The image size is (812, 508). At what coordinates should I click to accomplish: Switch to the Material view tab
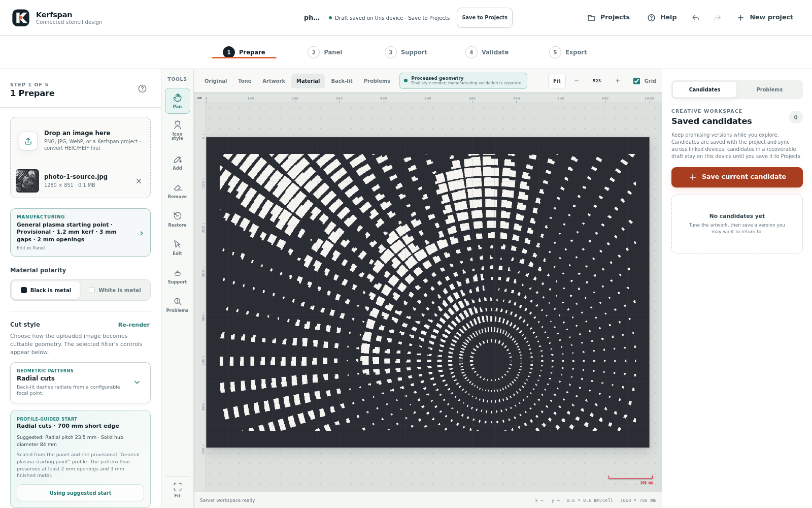[x=308, y=81]
